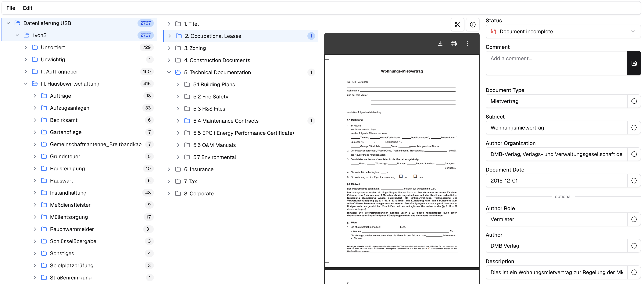Image resolution: width=644 pixels, height=284 pixels.
Task: Check the 'nein' box in the rental form
Action: [415, 176]
